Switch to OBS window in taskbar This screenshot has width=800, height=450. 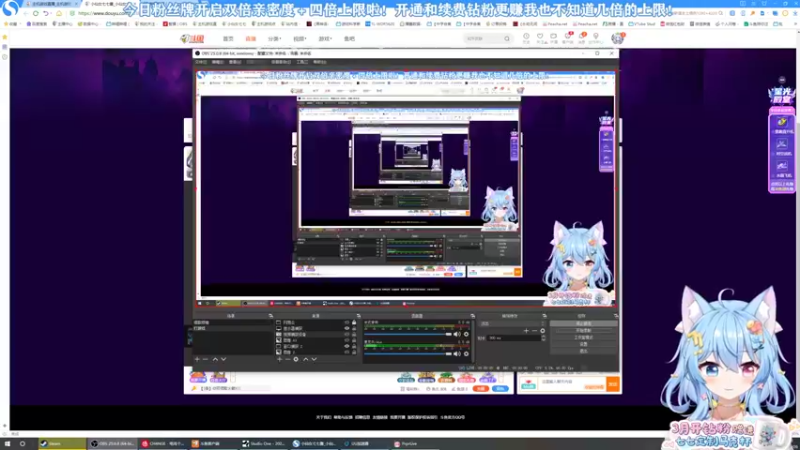[x=112, y=443]
